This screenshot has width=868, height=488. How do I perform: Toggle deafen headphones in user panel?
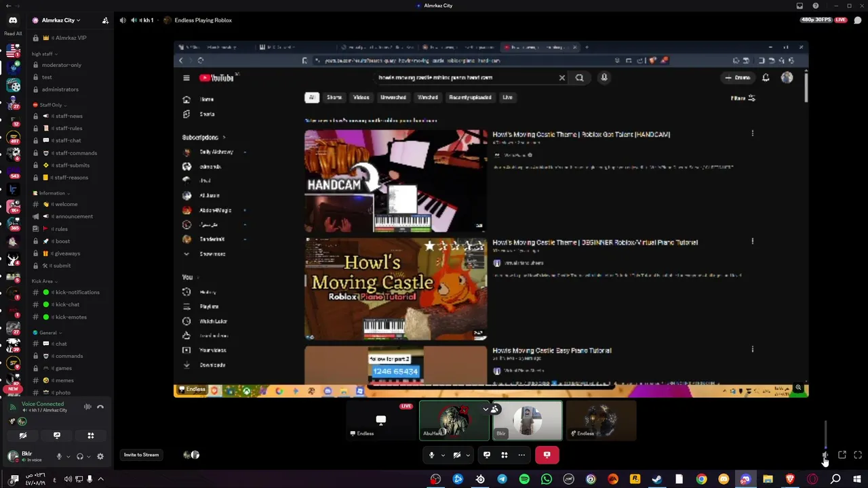click(79, 457)
